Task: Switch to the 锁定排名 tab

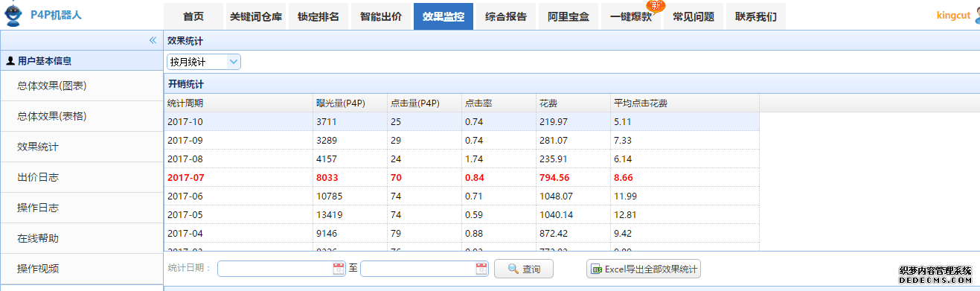Action: tap(318, 16)
